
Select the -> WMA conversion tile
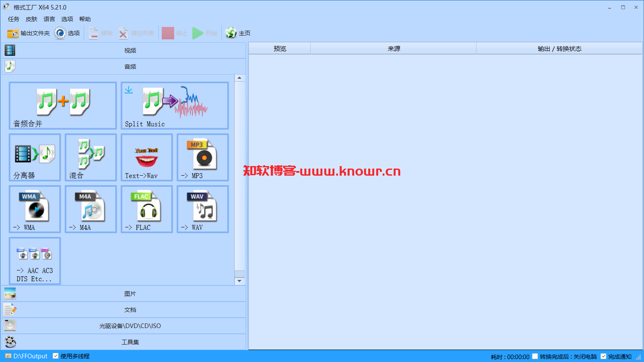pyautogui.click(x=35, y=209)
